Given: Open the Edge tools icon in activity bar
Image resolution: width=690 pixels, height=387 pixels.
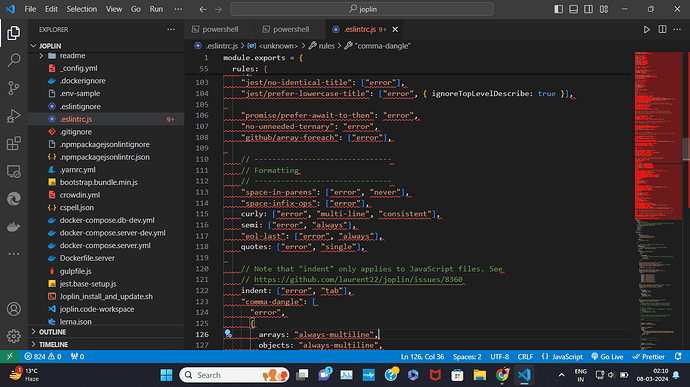Looking at the screenshot, I should (x=14, y=199).
